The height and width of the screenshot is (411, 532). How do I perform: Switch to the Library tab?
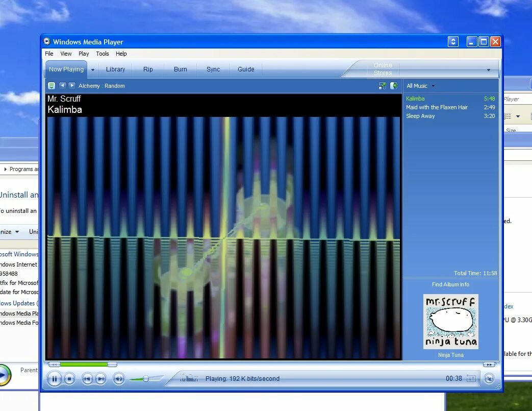115,69
